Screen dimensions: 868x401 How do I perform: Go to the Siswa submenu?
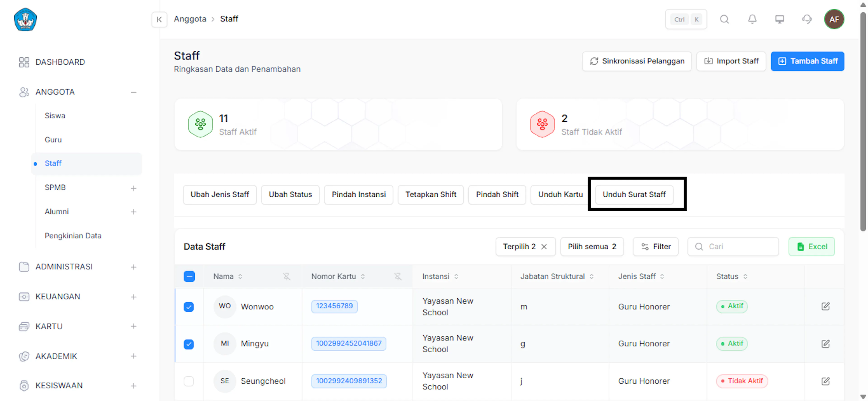pyautogui.click(x=55, y=116)
